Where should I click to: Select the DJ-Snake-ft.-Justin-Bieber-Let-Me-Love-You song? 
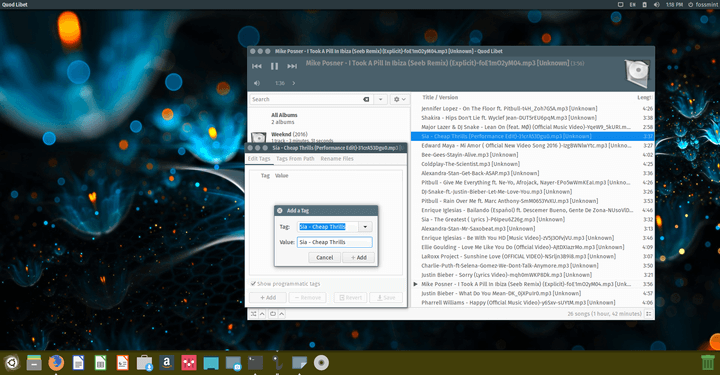click(x=532, y=192)
